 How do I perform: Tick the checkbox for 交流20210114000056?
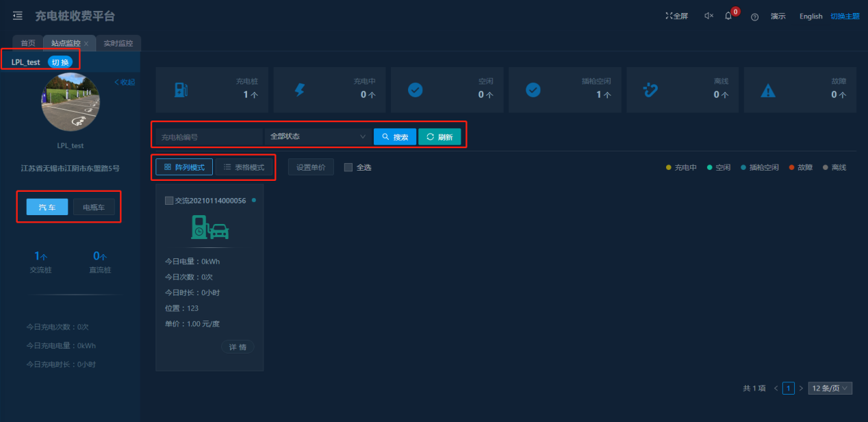pos(169,201)
